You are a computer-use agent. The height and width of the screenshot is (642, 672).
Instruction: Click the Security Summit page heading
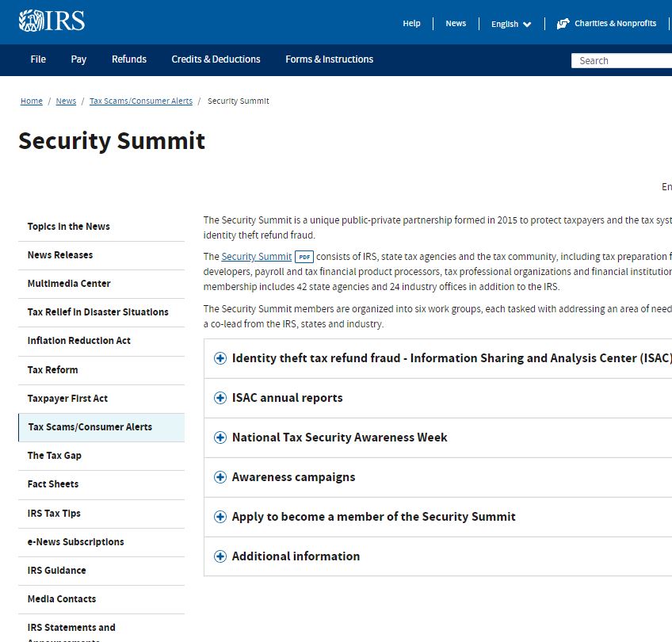112,141
